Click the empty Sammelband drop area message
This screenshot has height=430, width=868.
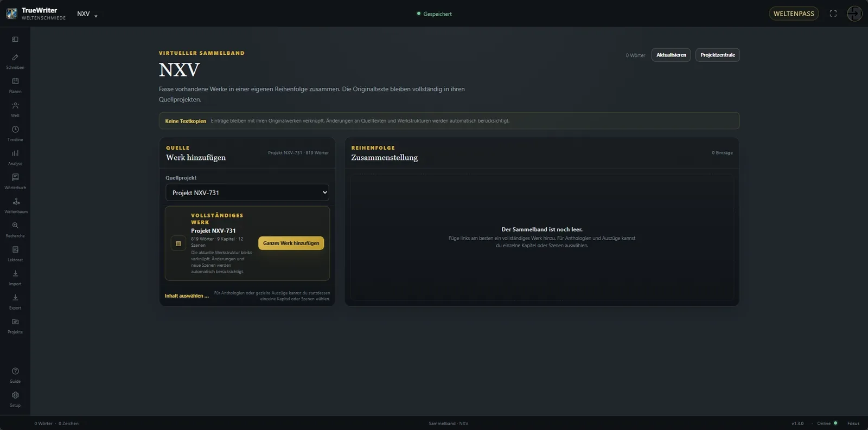pyautogui.click(x=542, y=237)
